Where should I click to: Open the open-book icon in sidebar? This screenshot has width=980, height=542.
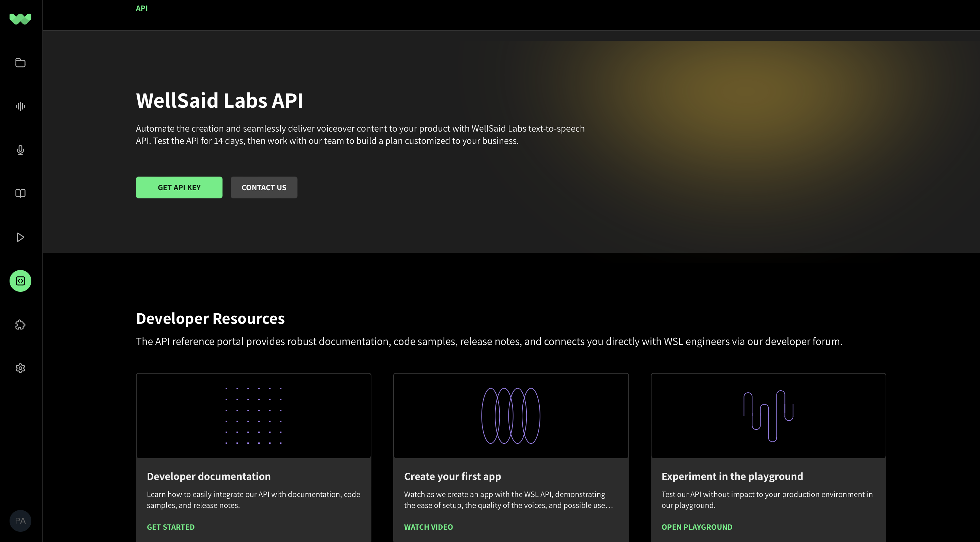tap(20, 193)
